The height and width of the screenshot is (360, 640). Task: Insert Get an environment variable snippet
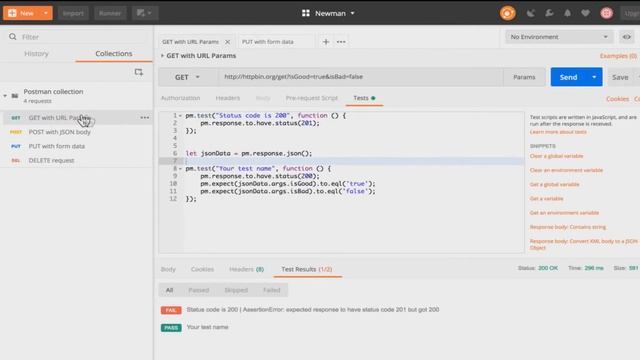pyautogui.click(x=564, y=213)
